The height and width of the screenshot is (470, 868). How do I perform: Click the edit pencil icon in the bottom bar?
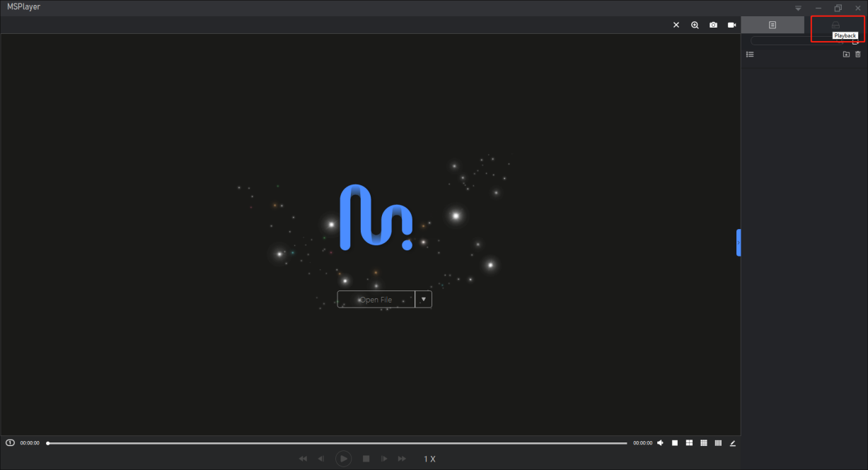point(733,443)
